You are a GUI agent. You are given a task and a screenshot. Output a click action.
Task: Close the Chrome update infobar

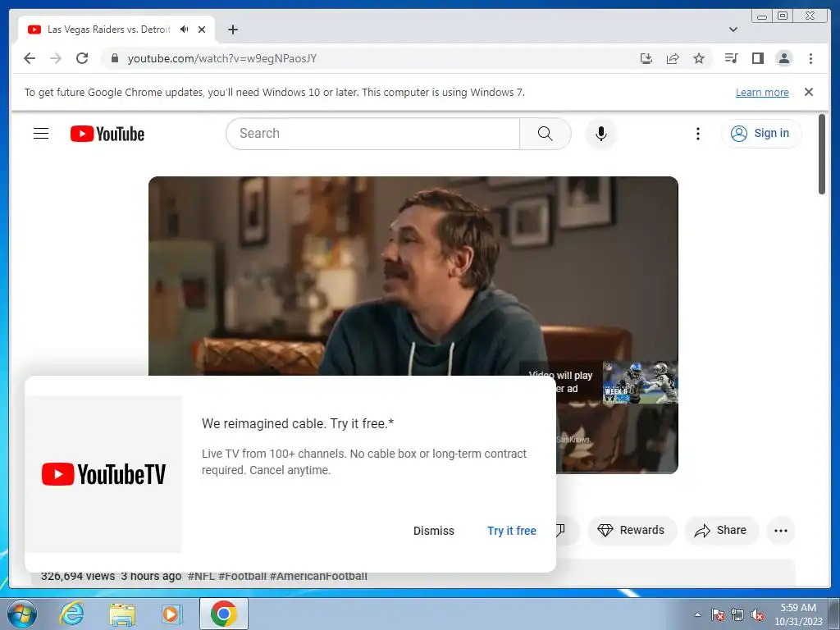pyautogui.click(x=809, y=92)
